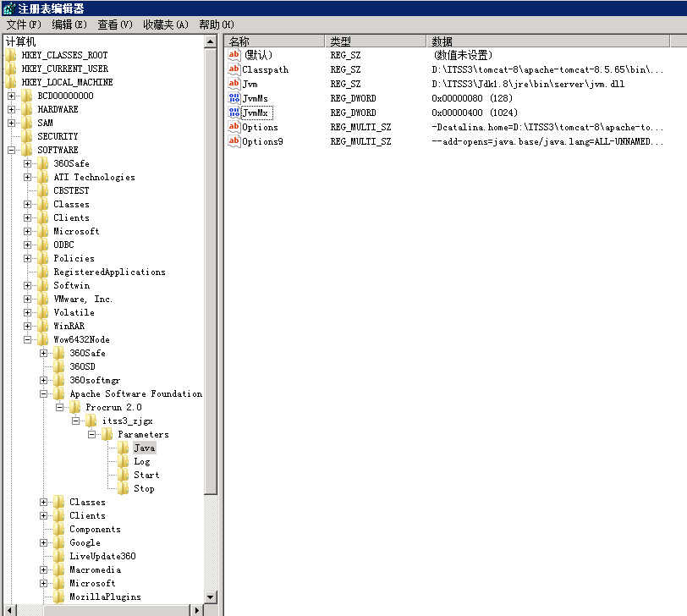
Task: Open the 收藏夹(A) menu
Action: [x=166, y=25]
